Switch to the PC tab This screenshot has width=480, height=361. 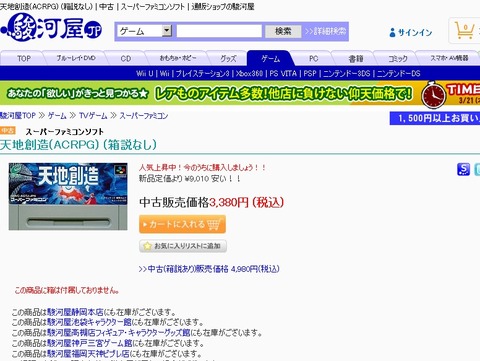point(313,59)
